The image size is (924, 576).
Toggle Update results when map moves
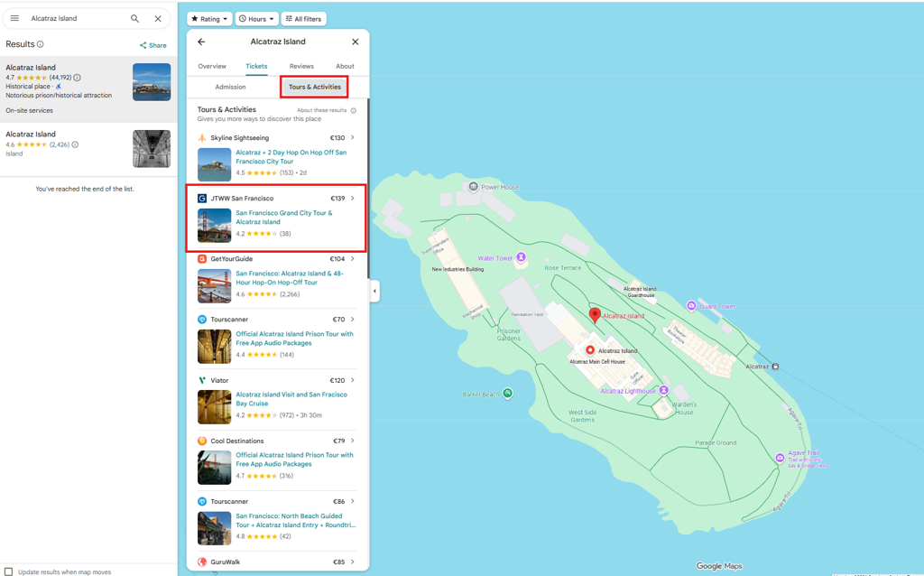(9, 571)
